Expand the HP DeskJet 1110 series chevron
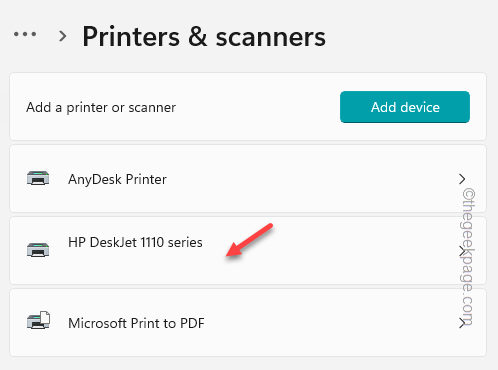This screenshot has height=370, width=498. click(462, 251)
